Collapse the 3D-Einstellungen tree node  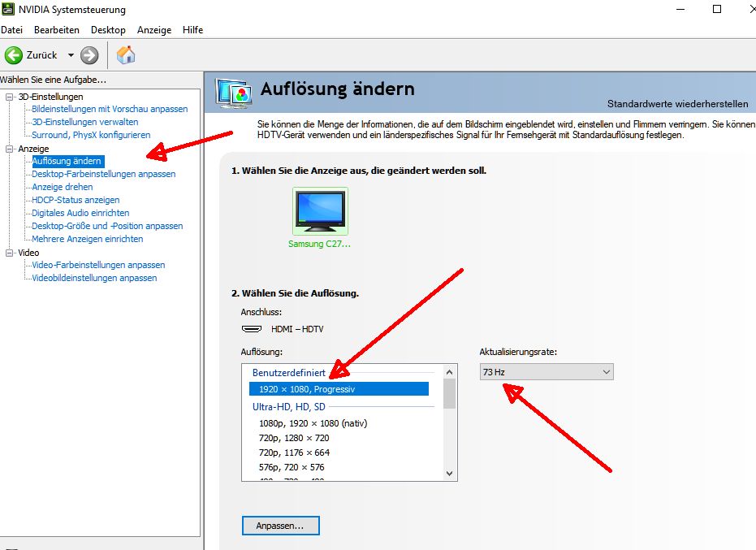click(x=9, y=97)
